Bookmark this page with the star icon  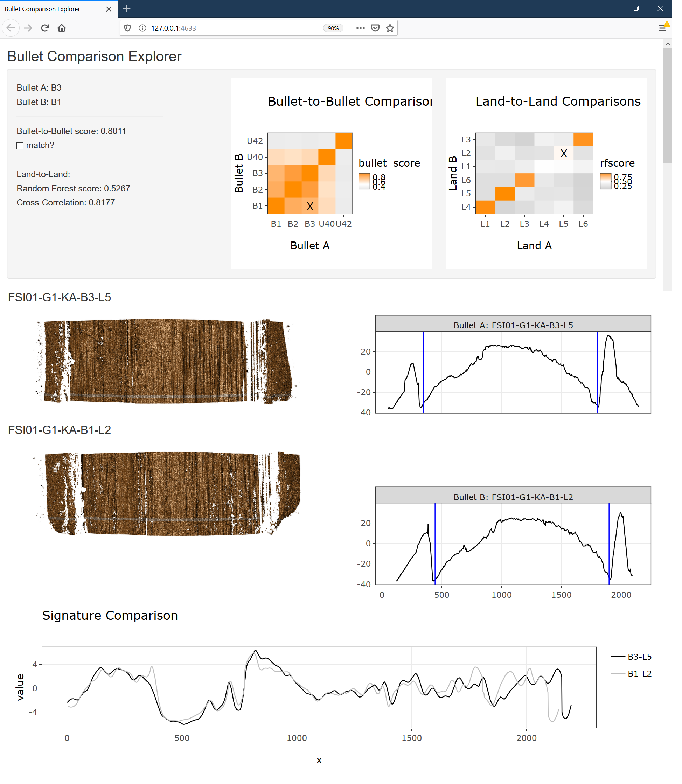pos(390,28)
